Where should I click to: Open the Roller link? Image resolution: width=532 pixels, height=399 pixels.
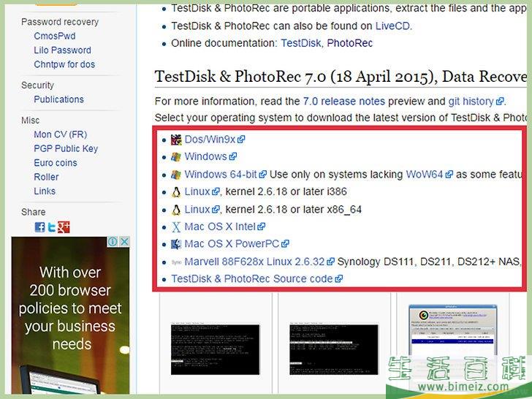46,177
